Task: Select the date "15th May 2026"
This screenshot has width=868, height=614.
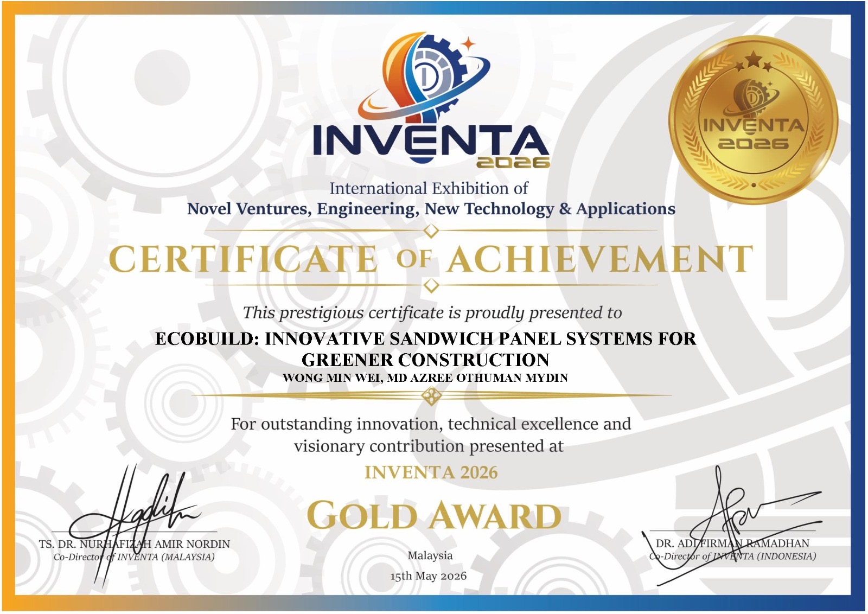Action: [429, 576]
